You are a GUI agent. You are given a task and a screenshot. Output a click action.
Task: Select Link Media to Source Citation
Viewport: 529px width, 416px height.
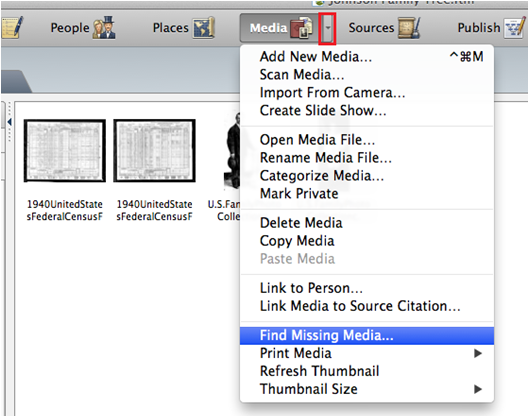click(367, 306)
